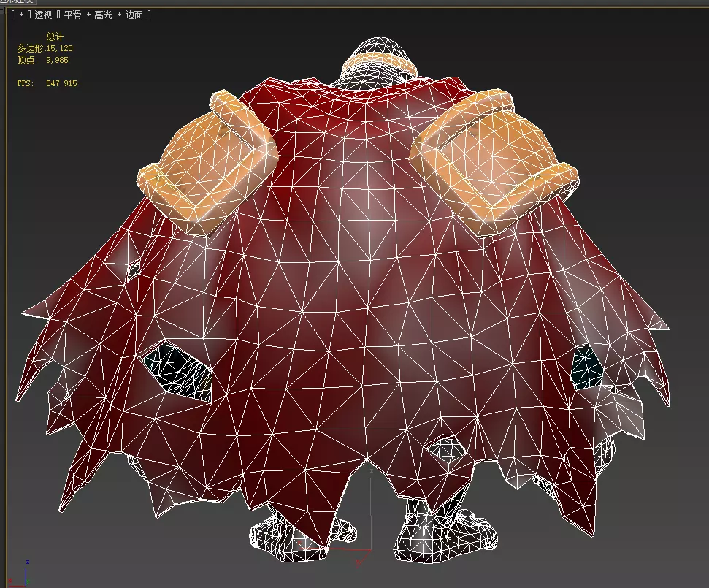Image resolution: width=709 pixels, height=588 pixels.
Task: Click the 多边形 count 15,120
Action: [59, 48]
